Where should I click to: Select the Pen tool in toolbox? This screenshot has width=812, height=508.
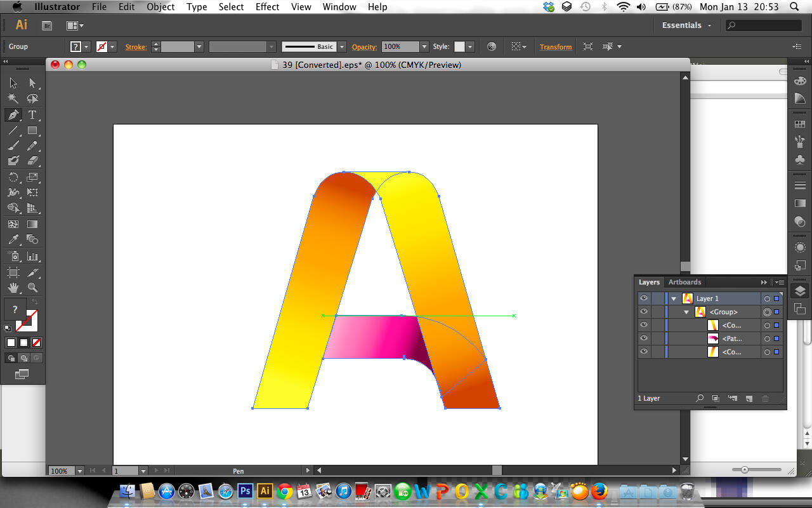click(13, 115)
